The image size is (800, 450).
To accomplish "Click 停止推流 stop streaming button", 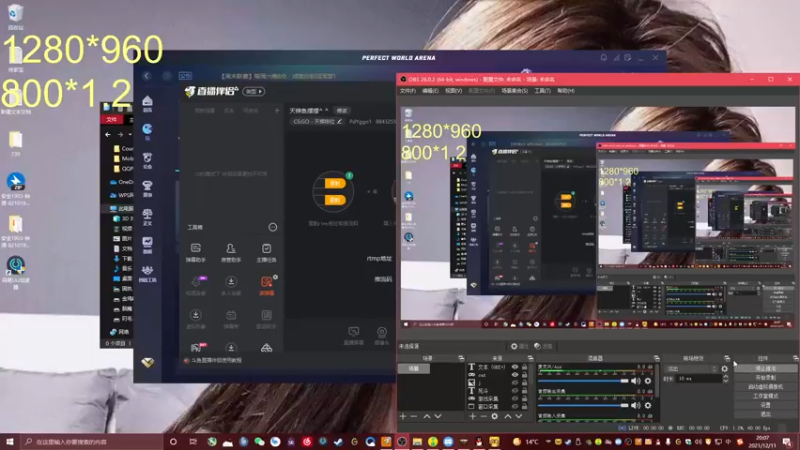I will click(765, 368).
